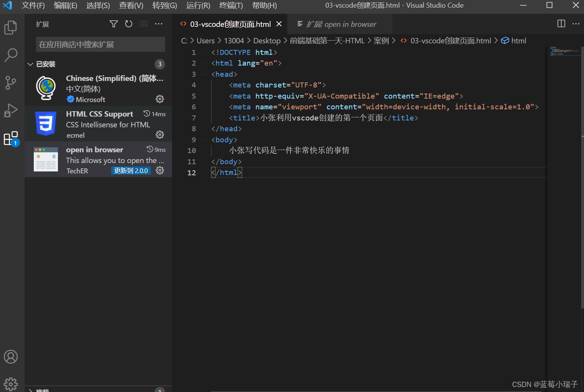Close the 03-vscode创建页面.html tab
The image size is (584, 392).
pos(279,24)
